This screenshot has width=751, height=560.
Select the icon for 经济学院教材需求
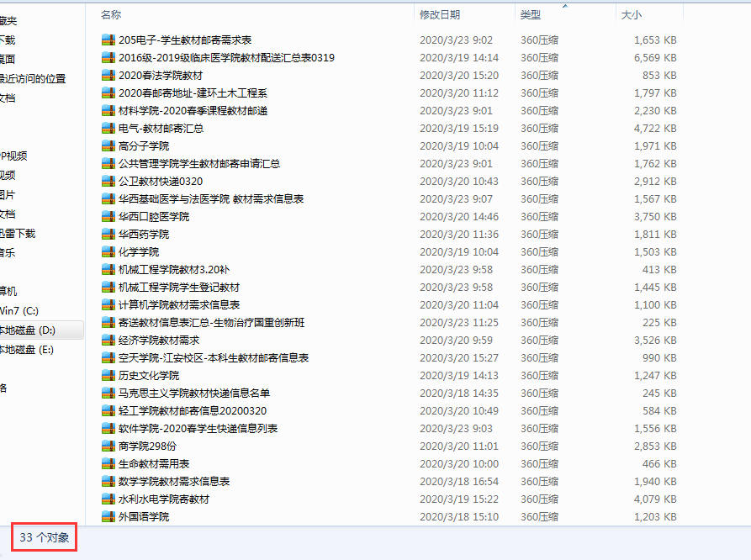pos(108,341)
